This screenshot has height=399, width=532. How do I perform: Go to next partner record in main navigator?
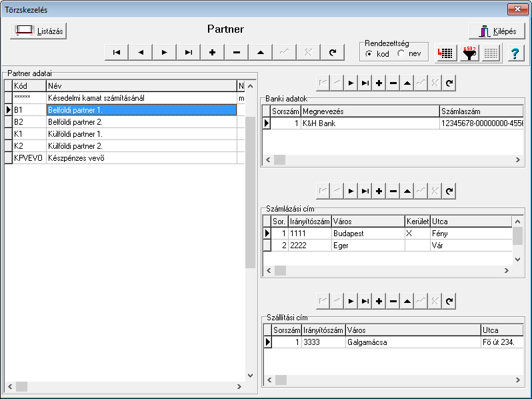[165, 52]
